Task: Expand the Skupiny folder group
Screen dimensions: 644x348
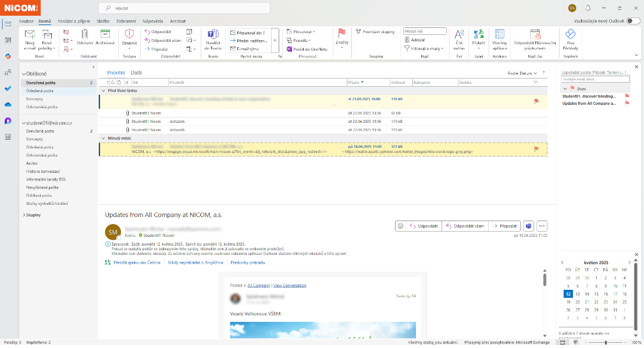Action: pos(23,215)
